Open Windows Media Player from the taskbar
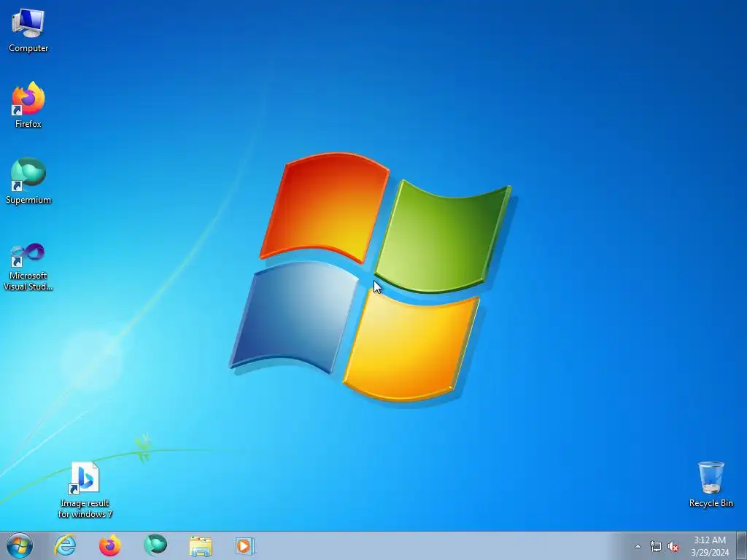 (x=245, y=546)
